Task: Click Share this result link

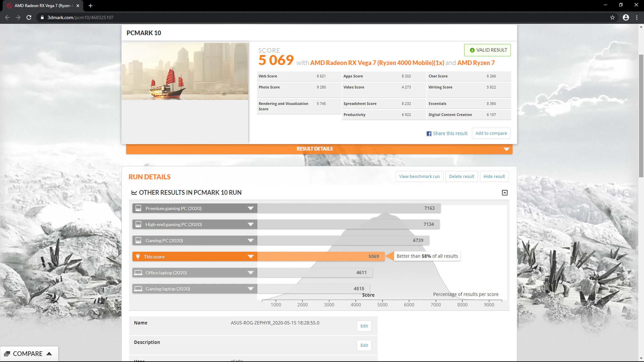Action: [450, 134]
